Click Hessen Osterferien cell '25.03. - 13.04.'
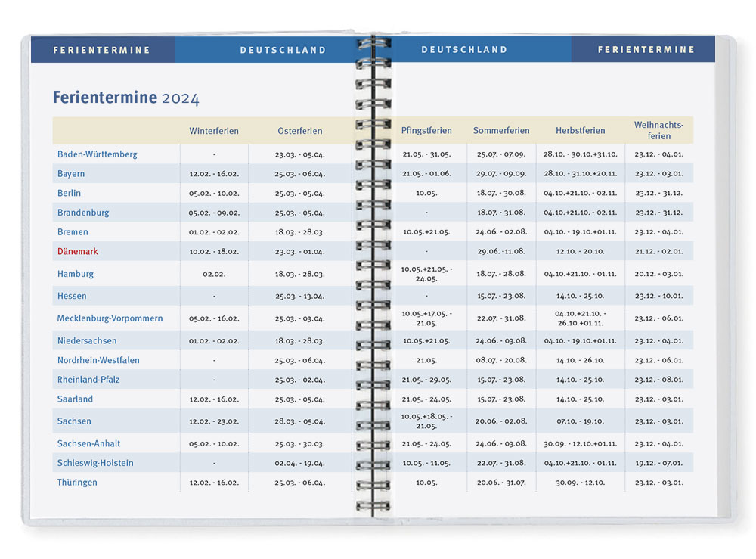This screenshot has width=756, height=559. (300, 296)
